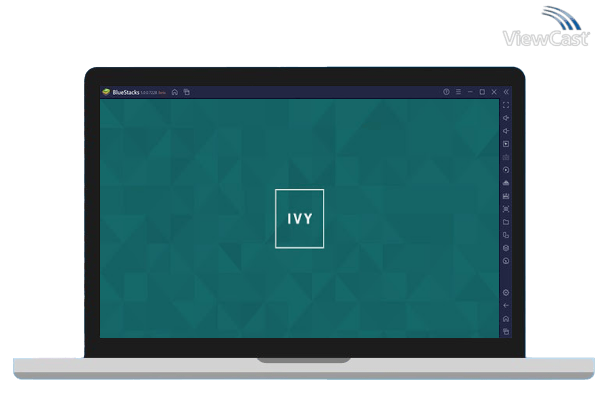Click the dimmed game controls icon in the sidebar
This screenshot has width=602, height=414.
pos(506,157)
